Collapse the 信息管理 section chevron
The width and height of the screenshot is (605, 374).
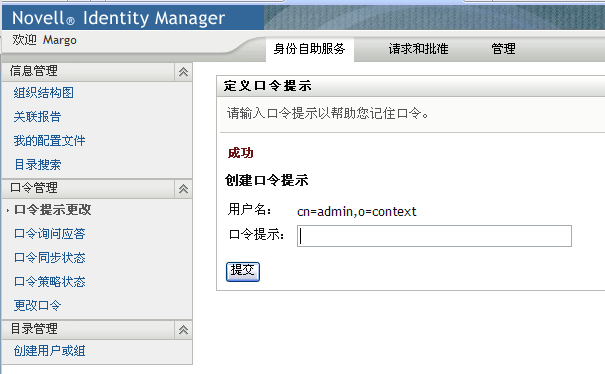click(183, 72)
